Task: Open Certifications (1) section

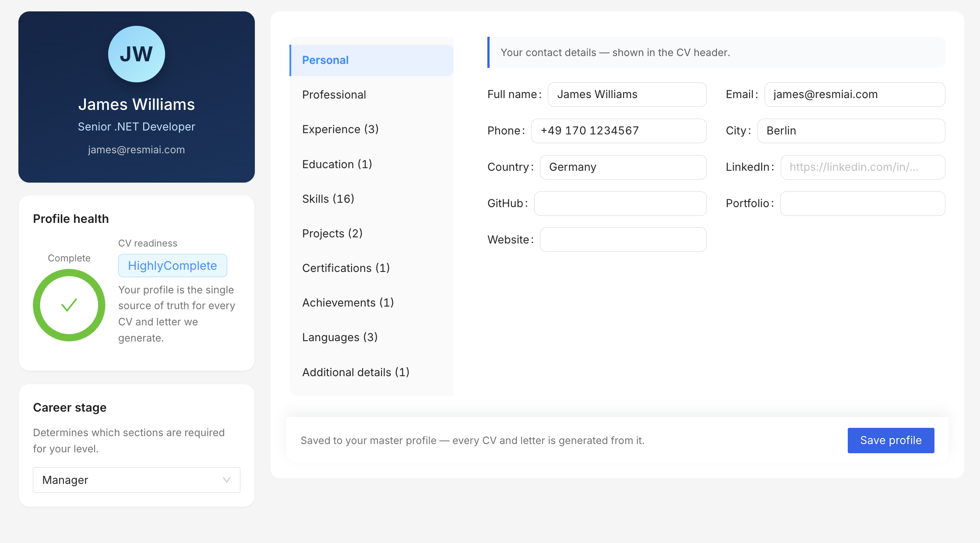Action: pos(371,268)
